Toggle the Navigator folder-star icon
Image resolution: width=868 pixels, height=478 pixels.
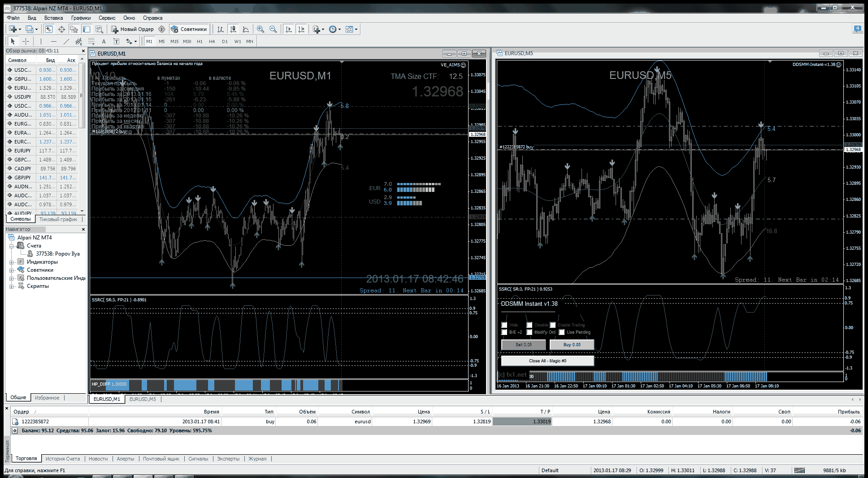point(74,29)
